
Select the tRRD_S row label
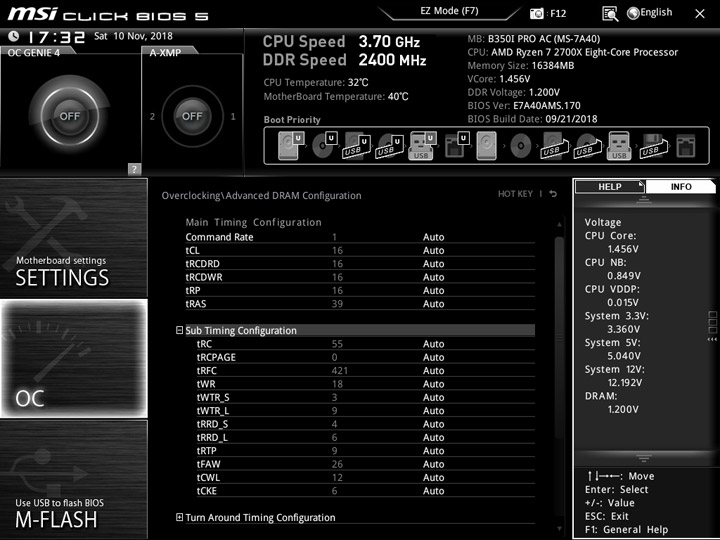point(212,424)
